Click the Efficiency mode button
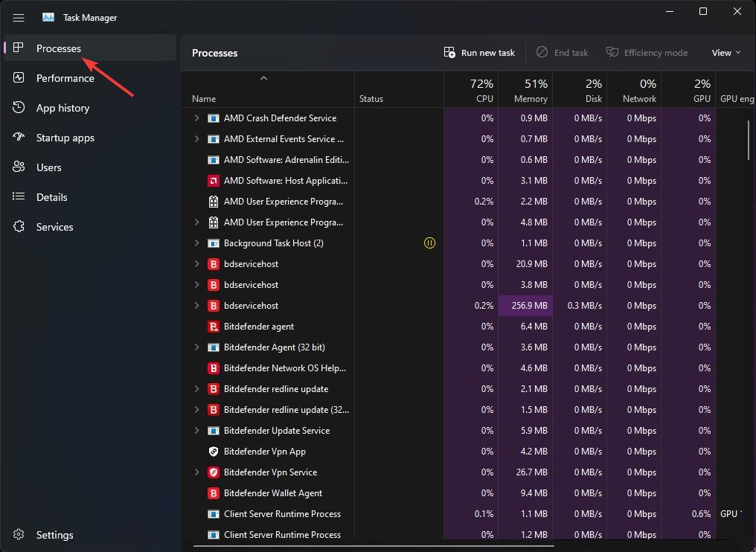This screenshot has width=756, height=552. pos(647,53)
